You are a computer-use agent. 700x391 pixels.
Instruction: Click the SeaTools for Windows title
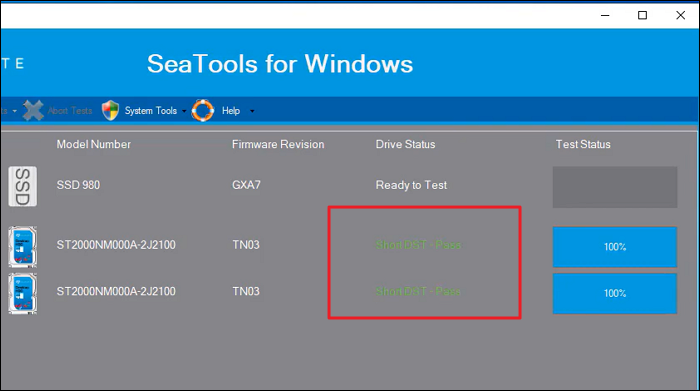pyautogui.click(x=280, y=63)
